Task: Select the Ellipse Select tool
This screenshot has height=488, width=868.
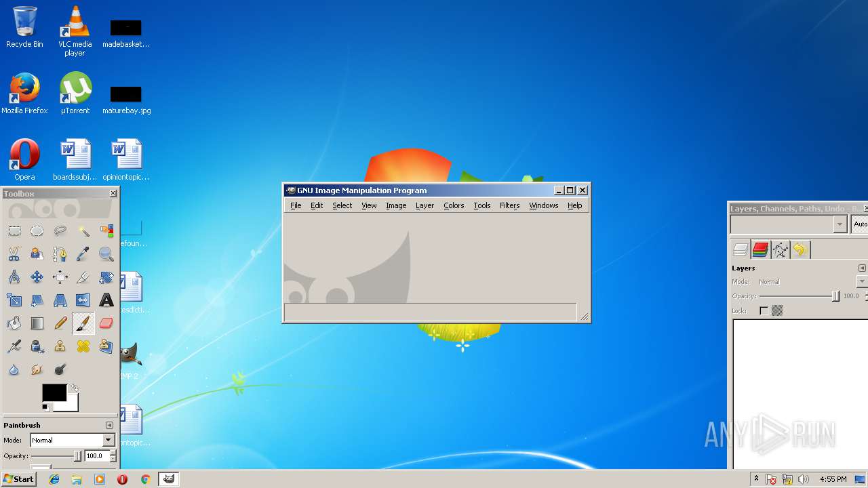Action: point(37,231)
